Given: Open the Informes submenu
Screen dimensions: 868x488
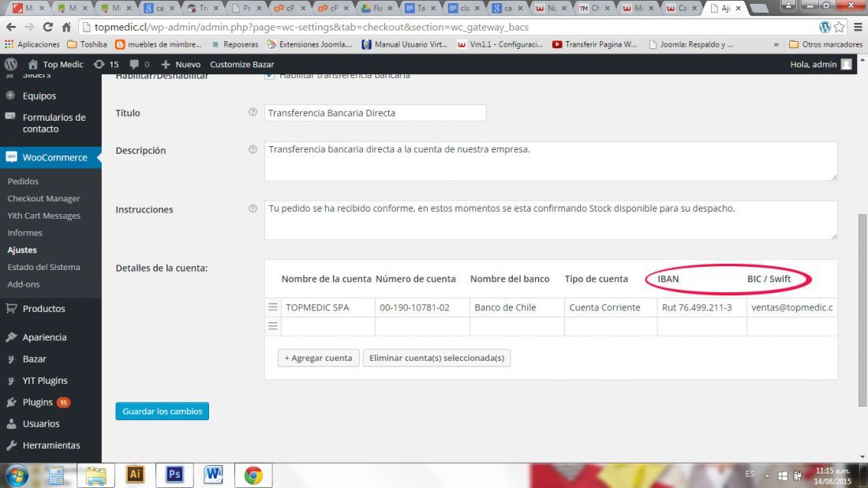Looking at the screenshot, I should [x=25, y=233].
